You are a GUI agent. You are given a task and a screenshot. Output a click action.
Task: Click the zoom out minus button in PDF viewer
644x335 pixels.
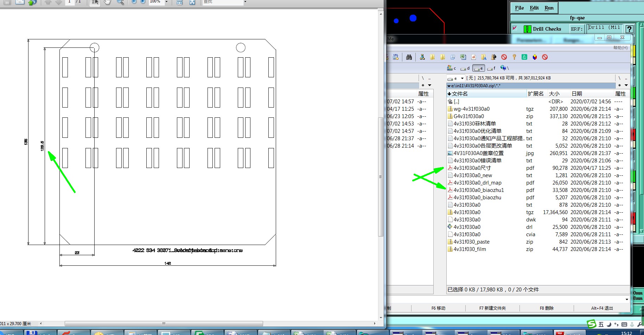click(x=134, y=1)
